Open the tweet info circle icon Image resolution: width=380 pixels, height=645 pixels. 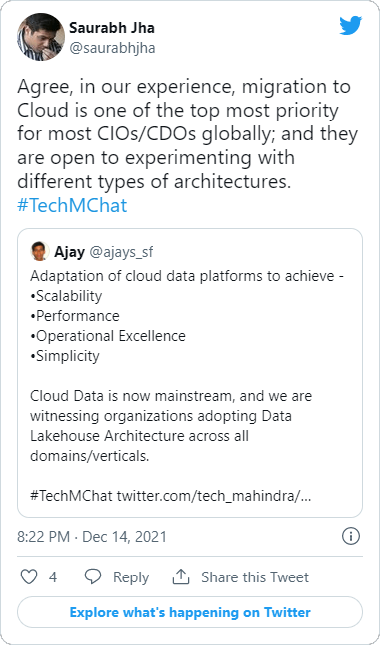(x=351, y=536)
